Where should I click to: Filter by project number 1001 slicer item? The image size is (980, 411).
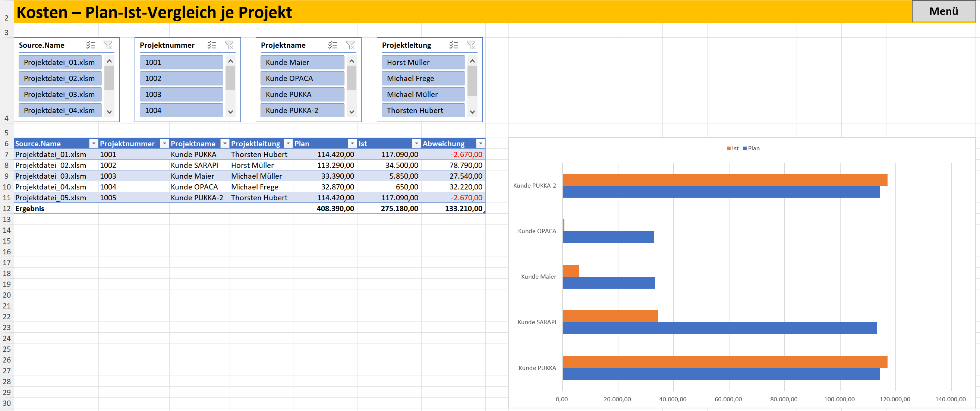(x=181, y=62)
